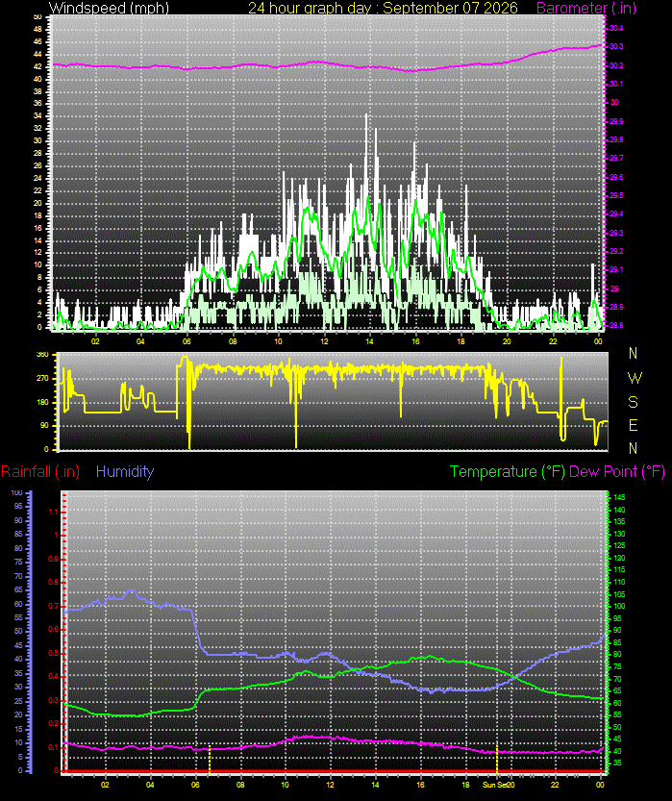Viewport: 672px width, 801px height.
Task: Click the '24 hour graph day : September 07 2026' title
Action: pos(383,8)
